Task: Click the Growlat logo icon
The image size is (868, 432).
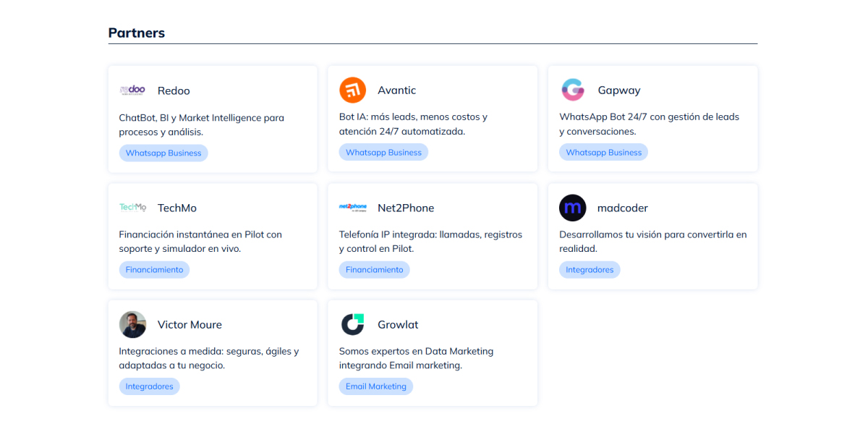Action: click(x=352, y=325)
